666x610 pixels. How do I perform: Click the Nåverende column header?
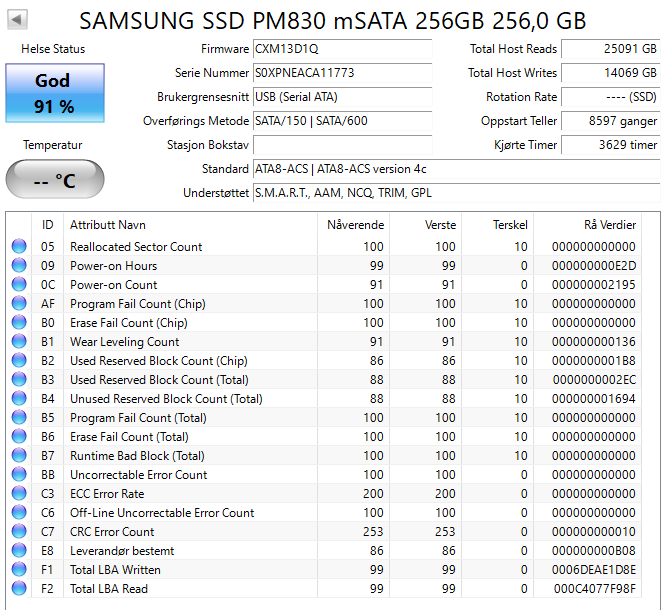[355, 224]
